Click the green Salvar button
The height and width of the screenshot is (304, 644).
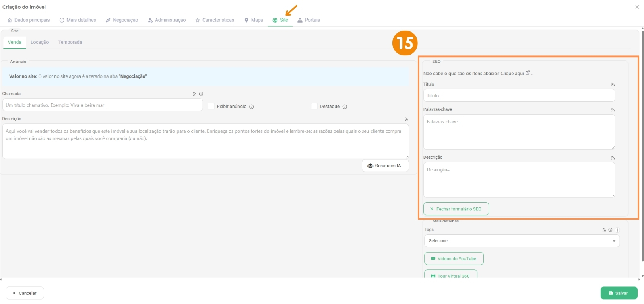point(619,293)
